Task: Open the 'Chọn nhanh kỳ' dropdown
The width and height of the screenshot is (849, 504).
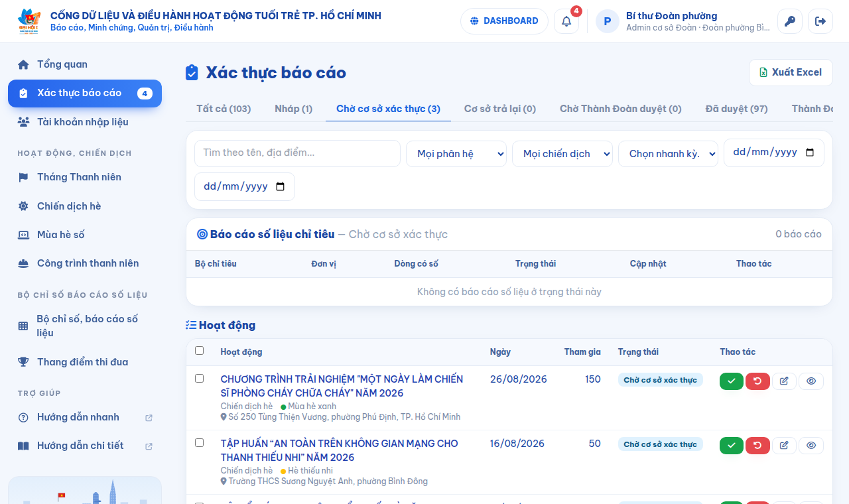Action: [669, 153]
